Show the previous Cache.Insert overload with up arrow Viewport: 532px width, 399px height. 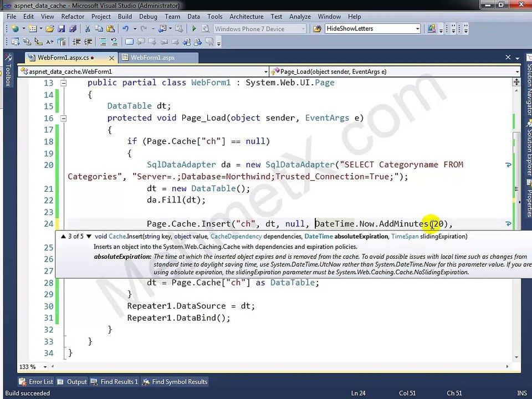[63, 236]
